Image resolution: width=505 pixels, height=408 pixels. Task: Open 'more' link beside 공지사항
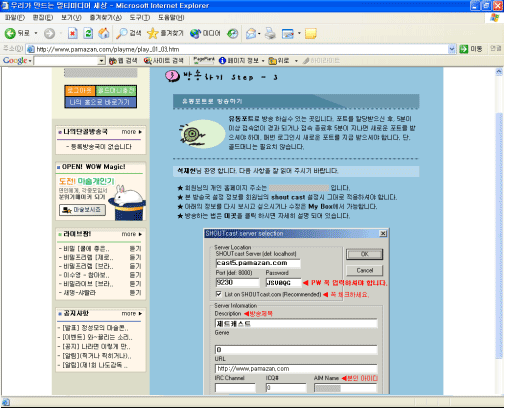[132, 313]
